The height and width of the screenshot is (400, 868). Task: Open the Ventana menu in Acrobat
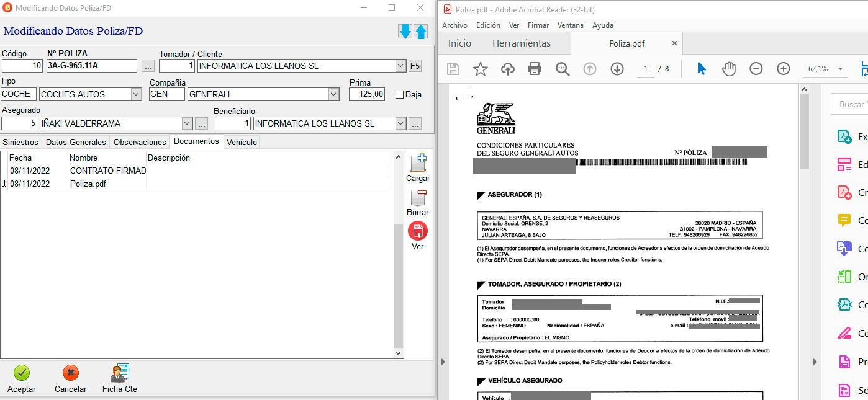[x=571, y=25]
